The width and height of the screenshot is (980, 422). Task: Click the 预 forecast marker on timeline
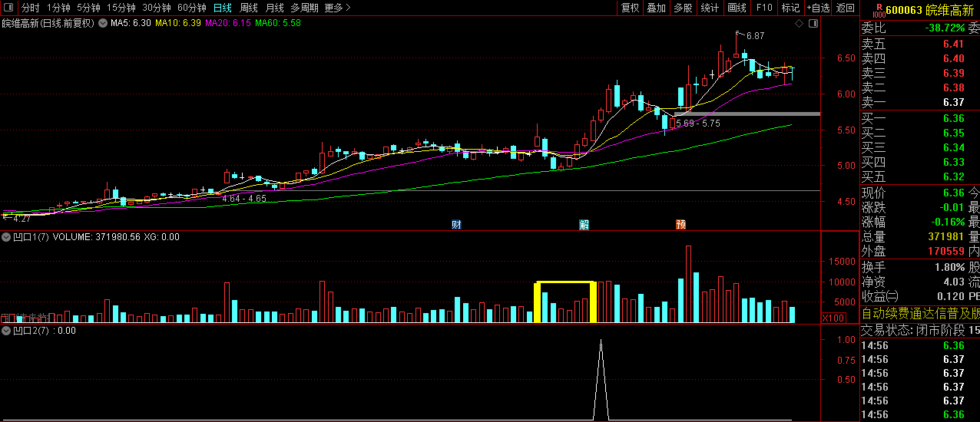[x=680, y=225]
